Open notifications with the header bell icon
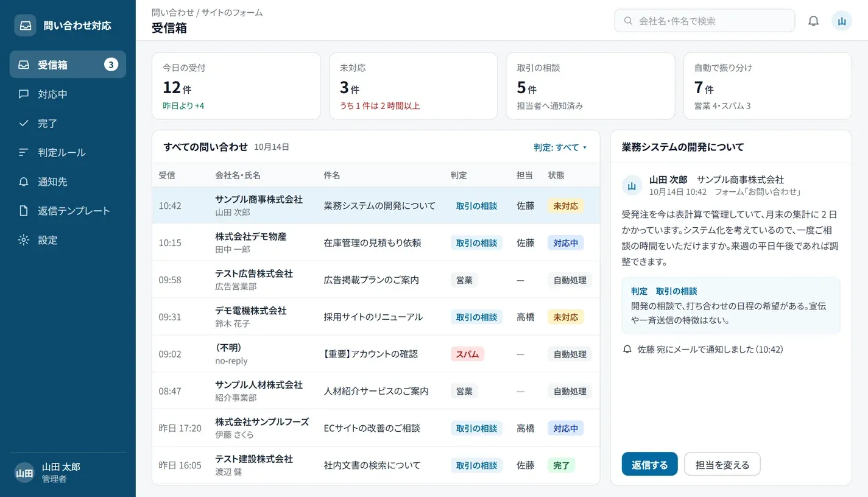The image size is (868, 497). [813, 21]
